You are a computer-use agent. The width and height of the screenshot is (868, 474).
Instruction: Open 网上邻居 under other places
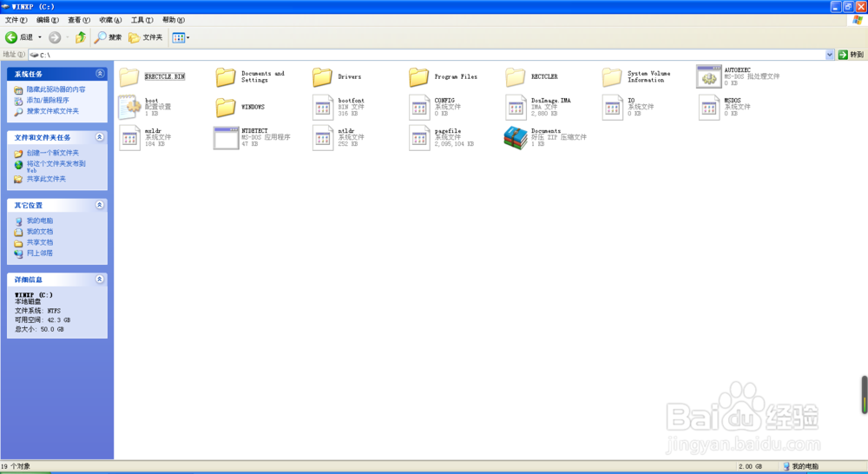(40, 253)
